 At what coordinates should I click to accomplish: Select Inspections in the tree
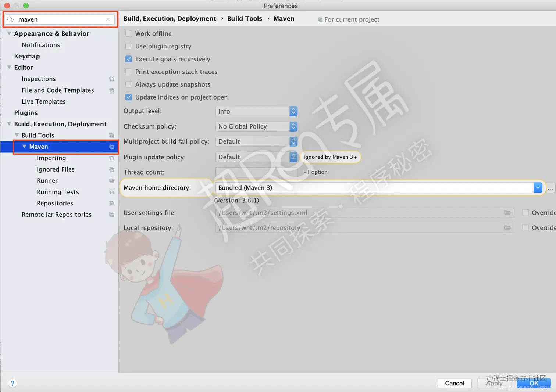39,79
